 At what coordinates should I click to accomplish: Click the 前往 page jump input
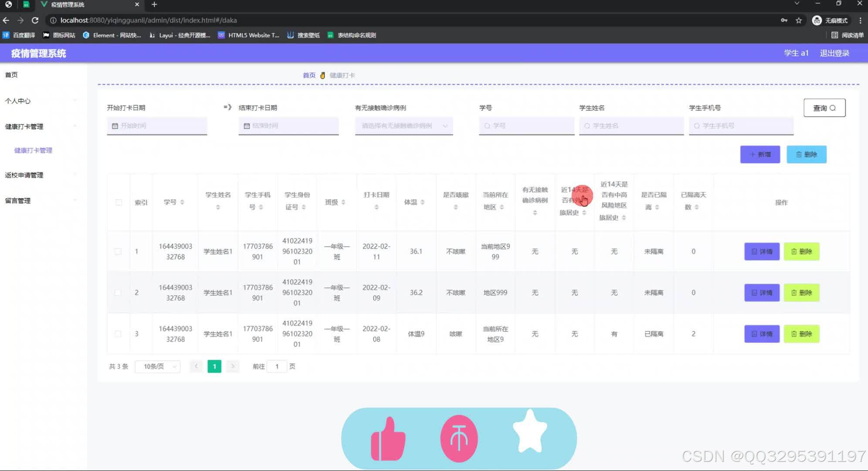(277, 366)
